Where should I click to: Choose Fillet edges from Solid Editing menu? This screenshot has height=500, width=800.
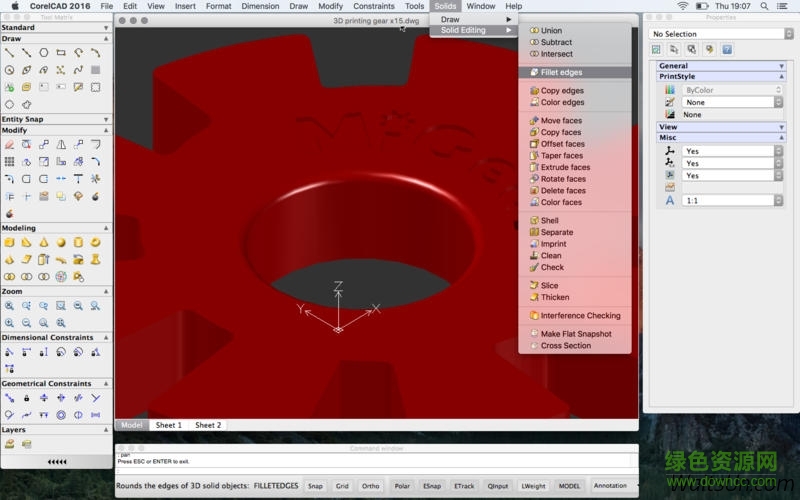tap(561, 72)
